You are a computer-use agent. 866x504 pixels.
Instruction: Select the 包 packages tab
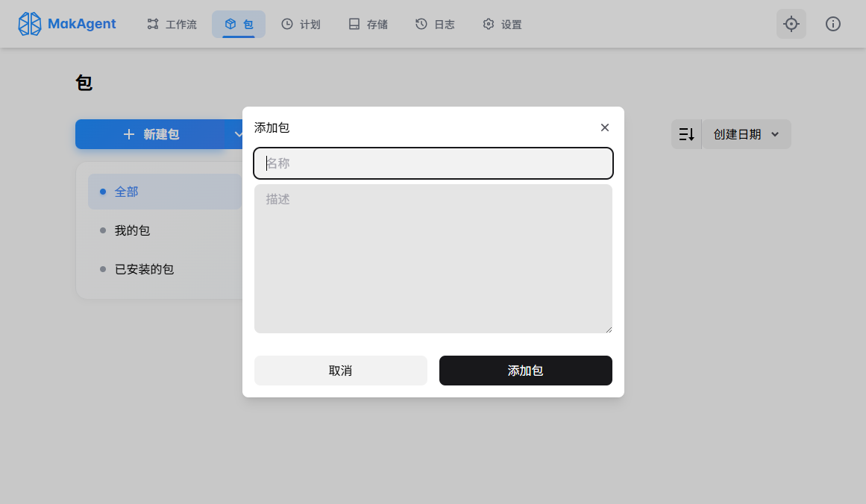pyautogui.click(x=239, y=24)
